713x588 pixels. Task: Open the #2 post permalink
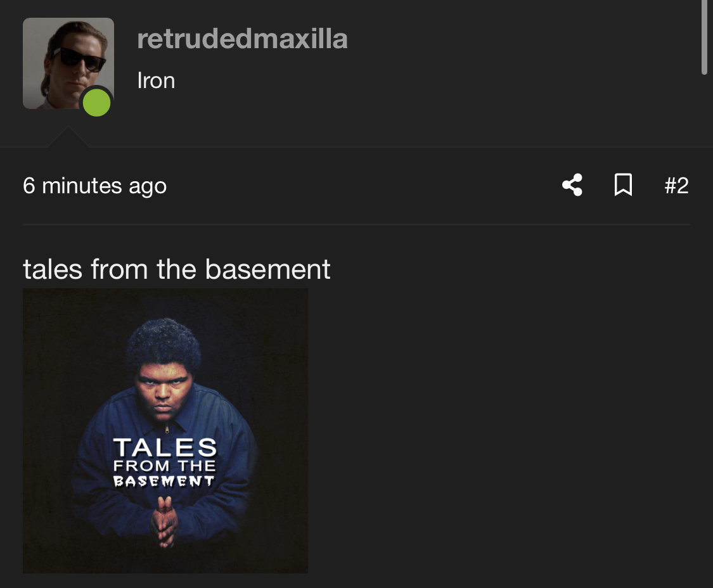[676, 185]
